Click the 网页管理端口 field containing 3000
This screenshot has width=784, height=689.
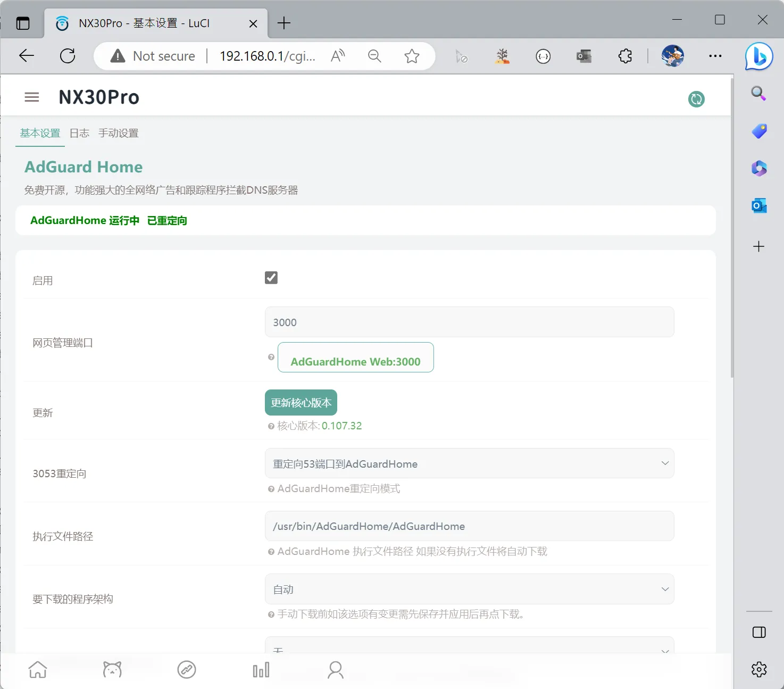pos(470,322)
